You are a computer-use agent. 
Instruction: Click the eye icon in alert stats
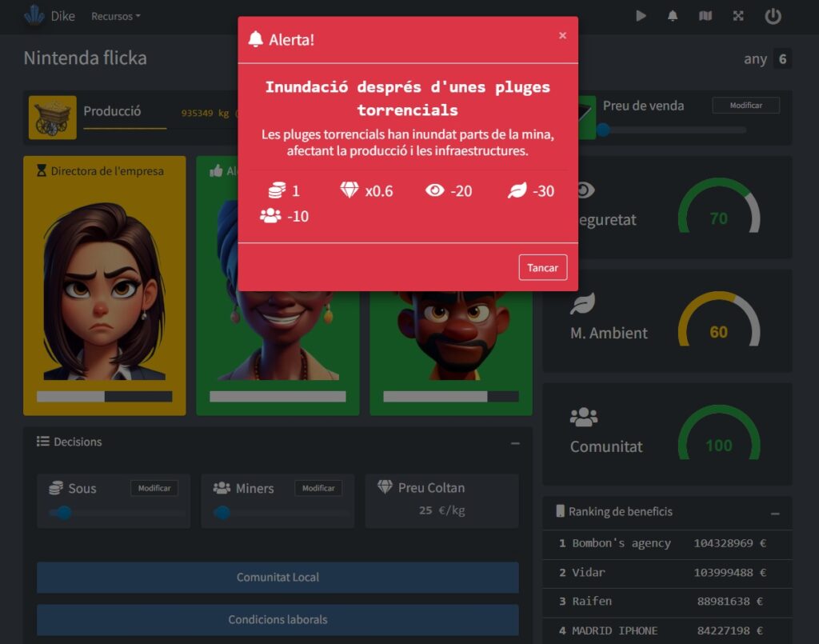(x=434, y=190)
